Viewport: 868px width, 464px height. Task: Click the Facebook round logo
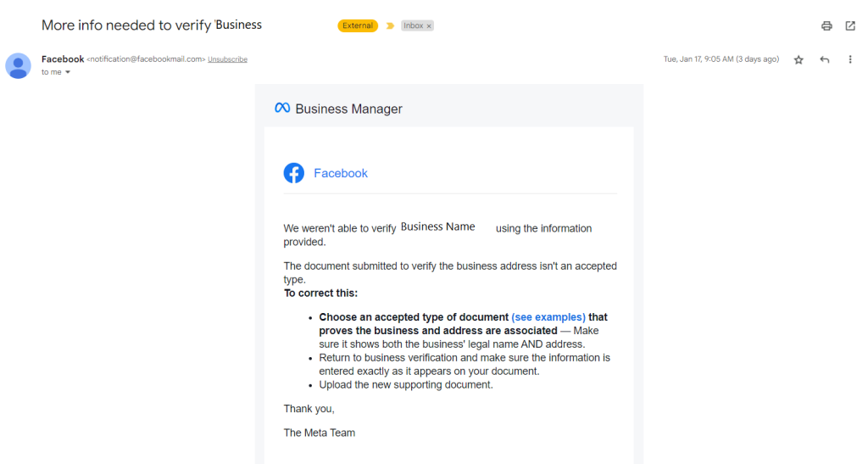pyautogui.click(x=294, y=173)
